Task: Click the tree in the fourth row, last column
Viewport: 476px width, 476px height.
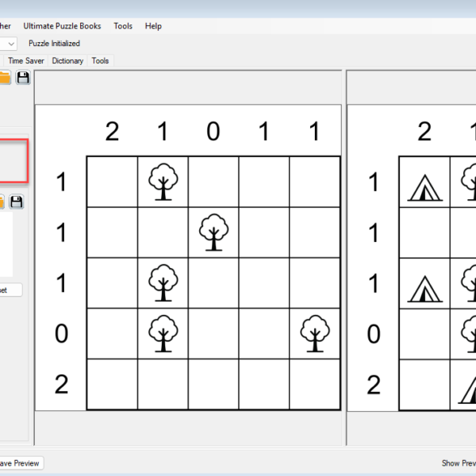Action: tap(315, 333)
